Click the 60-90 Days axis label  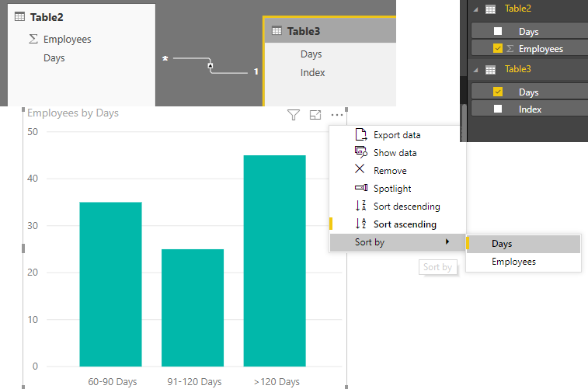coord(113,382)
